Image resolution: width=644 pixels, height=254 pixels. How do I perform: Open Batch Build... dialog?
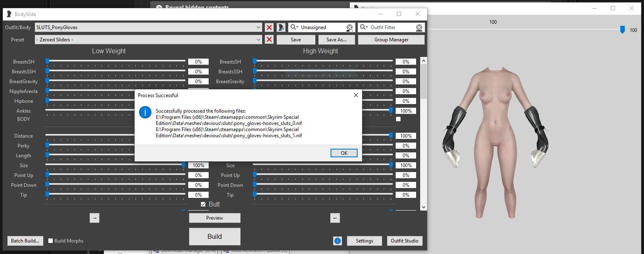[x=25, y=241]
